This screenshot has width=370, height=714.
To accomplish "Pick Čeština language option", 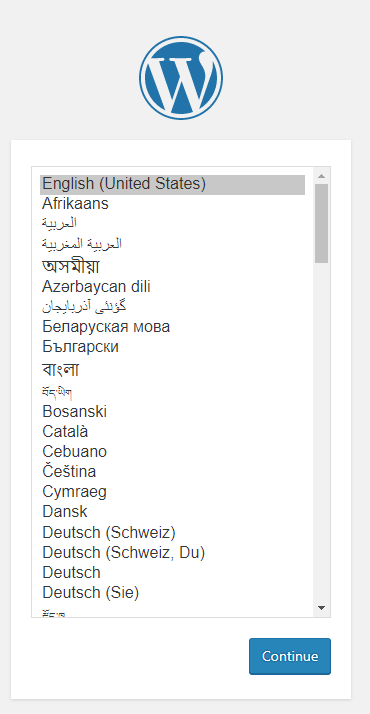I will [172, 472].
